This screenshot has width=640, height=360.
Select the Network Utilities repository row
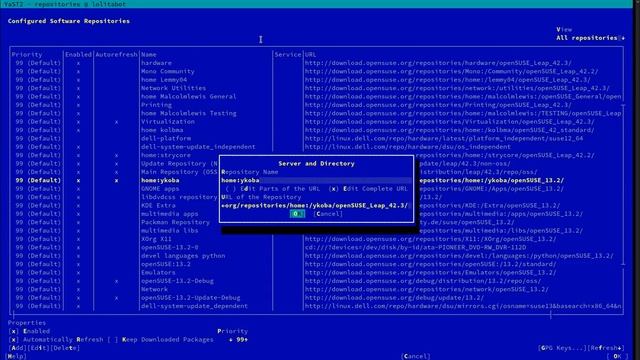pyautogui.click(x=316, y=88)
